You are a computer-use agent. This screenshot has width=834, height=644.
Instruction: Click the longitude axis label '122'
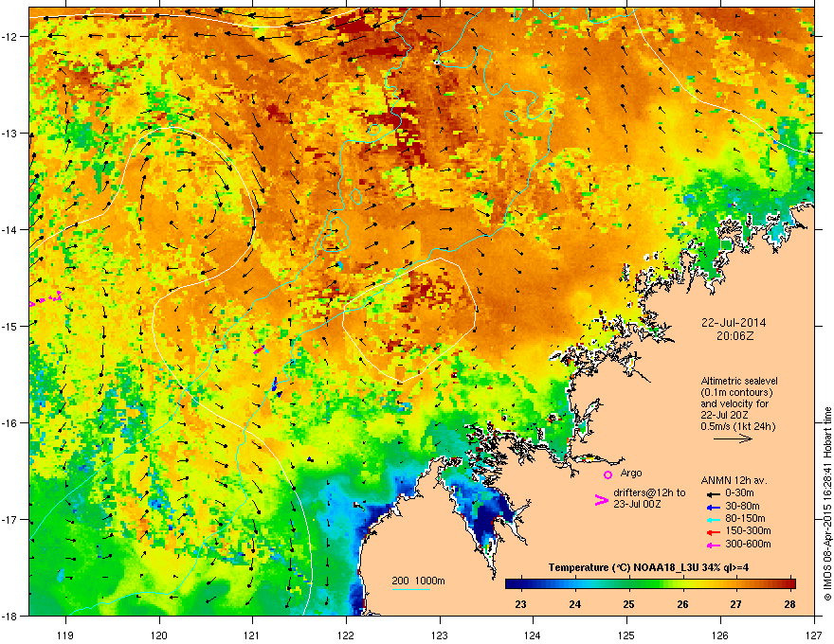coord(346,635)
